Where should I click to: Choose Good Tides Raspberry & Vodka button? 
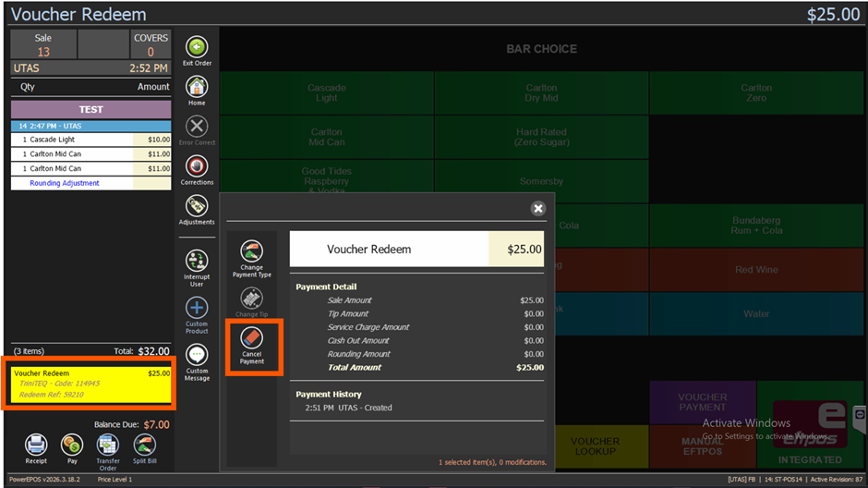click(327, 177)
